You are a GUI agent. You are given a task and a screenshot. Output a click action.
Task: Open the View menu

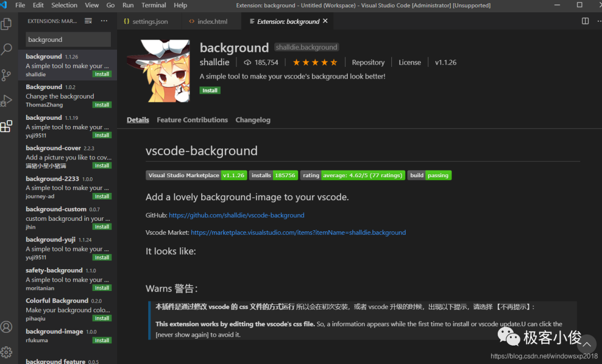pos(92,5)
